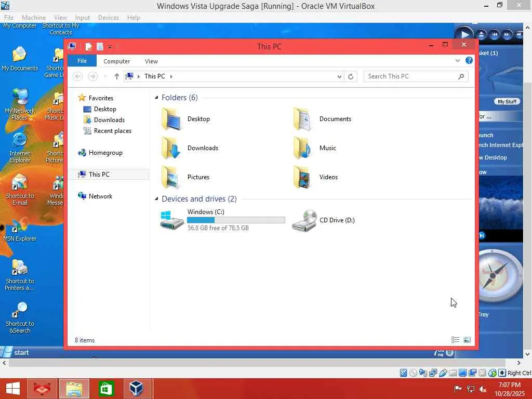Click VirtualBox USB devices status icon
This screenshot has height=399, width=532.
[443, 373]
